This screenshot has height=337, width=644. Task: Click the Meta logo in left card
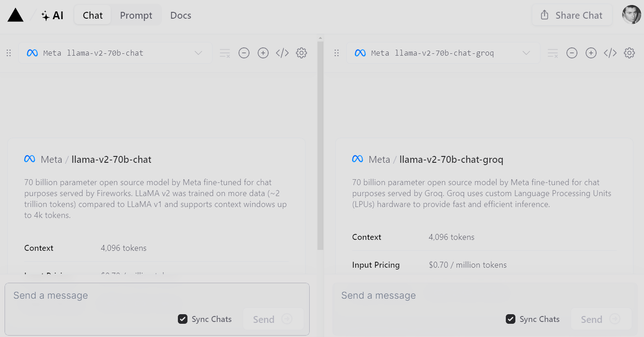tap(30, 159)
